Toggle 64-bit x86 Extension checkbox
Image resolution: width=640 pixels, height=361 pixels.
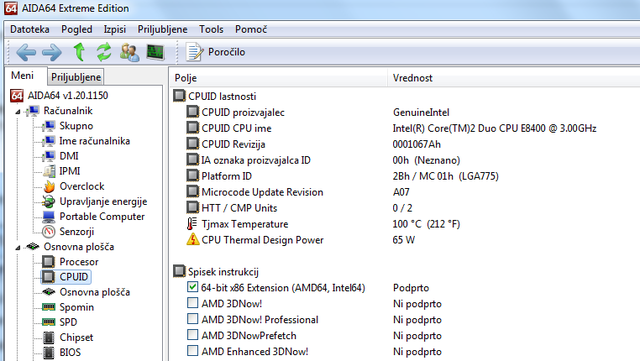[193, 287]
